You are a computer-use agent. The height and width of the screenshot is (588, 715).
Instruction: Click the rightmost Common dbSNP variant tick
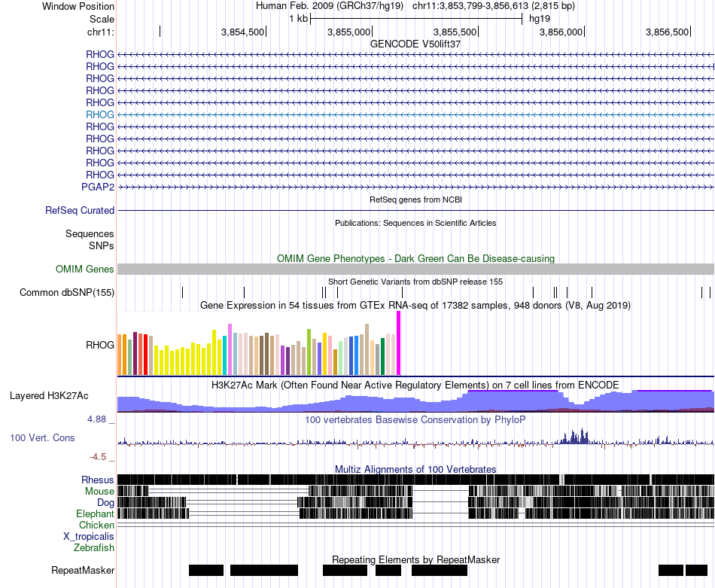point(710,292)
